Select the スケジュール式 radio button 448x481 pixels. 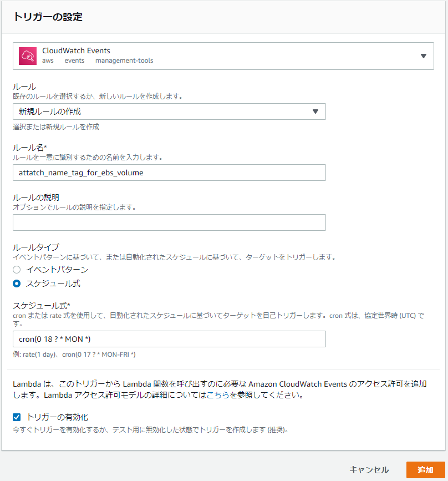click(17, 283)
